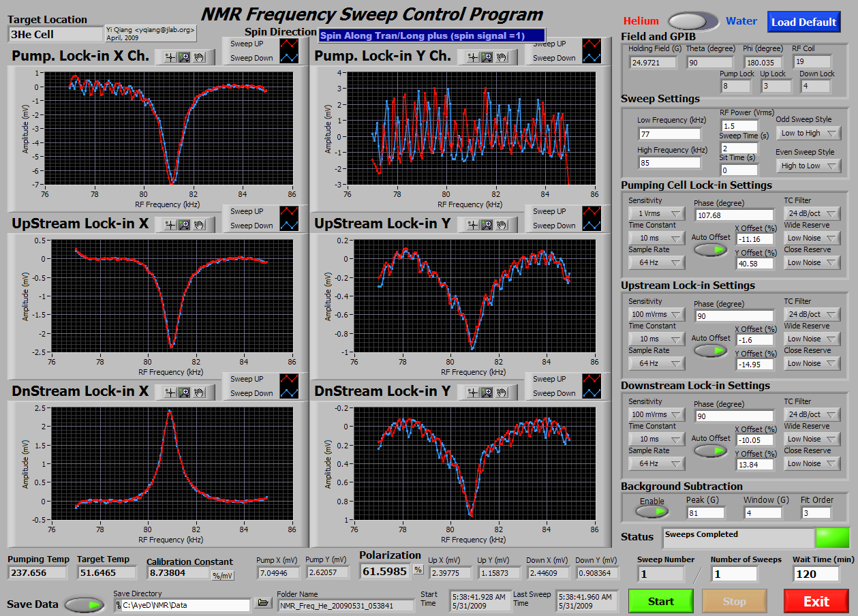The image size is (858, 616).
Task: Click the Load Default button
Action: click(804, 22)
